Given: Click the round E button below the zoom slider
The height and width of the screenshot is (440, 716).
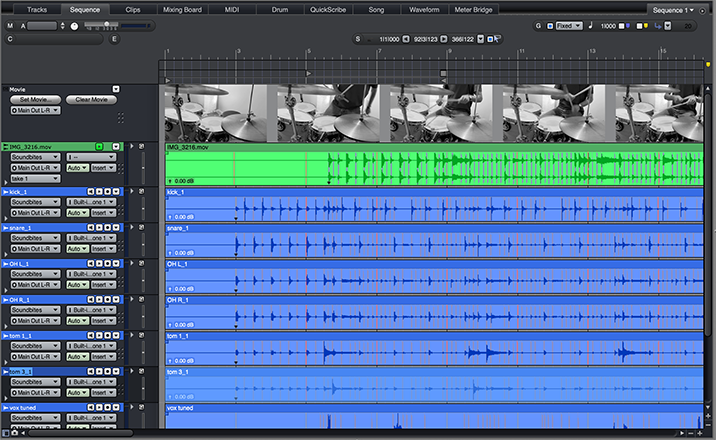Looking at the screenshot, I should [113, 39].
